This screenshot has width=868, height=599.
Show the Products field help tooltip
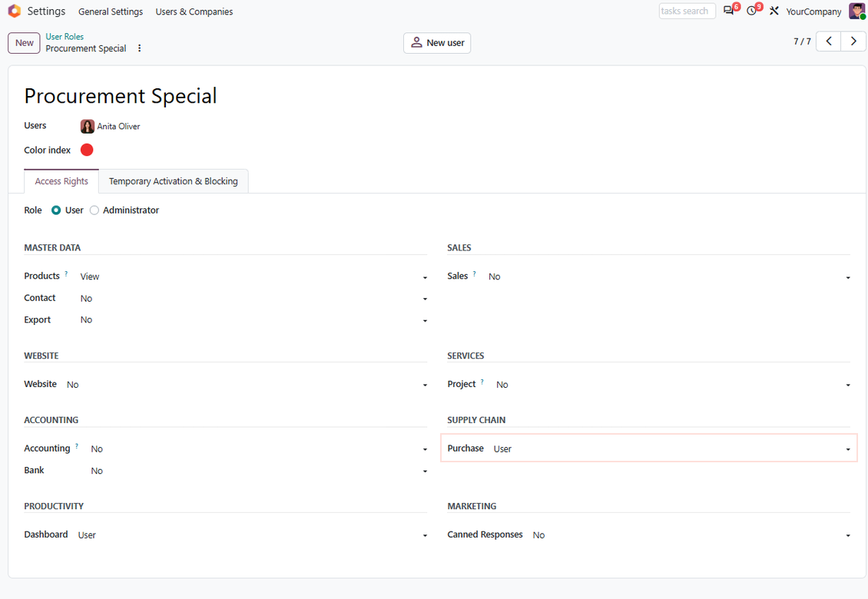[x=66, y=273]
